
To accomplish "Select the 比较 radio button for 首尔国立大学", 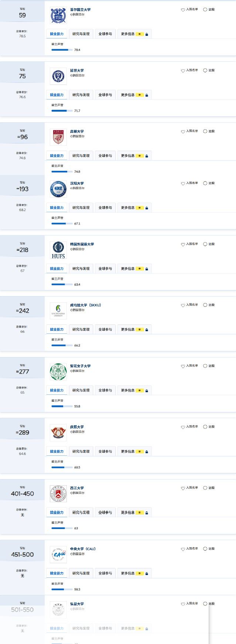I will (205, 10).
